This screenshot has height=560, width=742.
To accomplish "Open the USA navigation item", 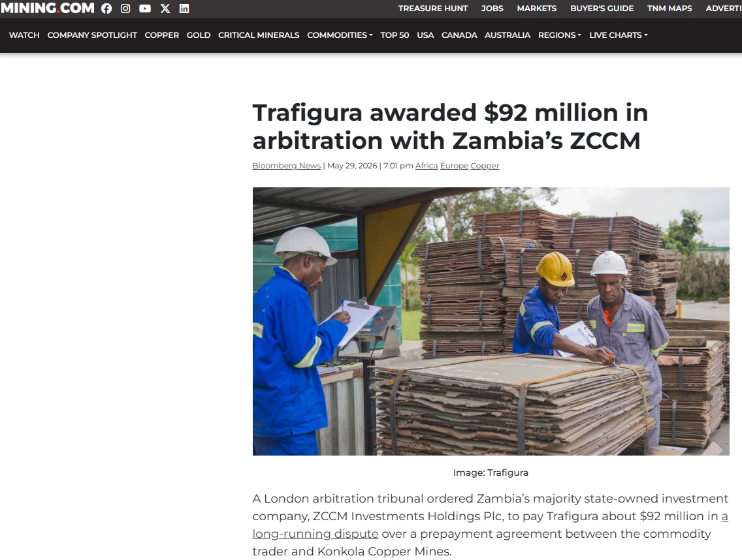I will pos(425,35).
